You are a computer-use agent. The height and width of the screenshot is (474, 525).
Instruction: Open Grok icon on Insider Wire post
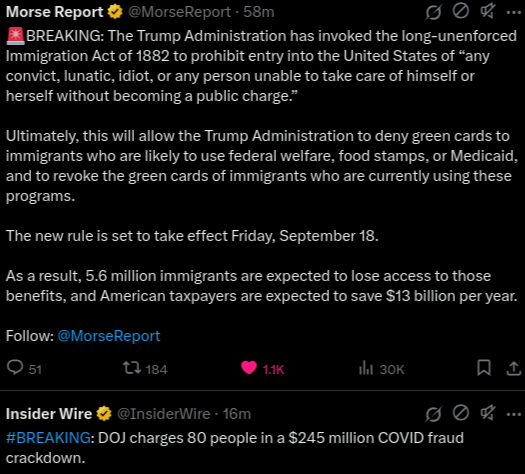click(433, 414)
